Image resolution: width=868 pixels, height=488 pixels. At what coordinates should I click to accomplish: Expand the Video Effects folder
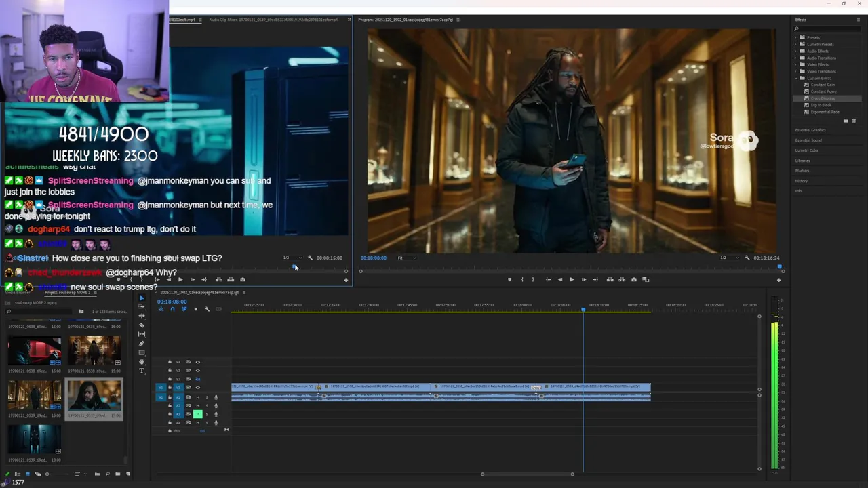tap(797, 64)
